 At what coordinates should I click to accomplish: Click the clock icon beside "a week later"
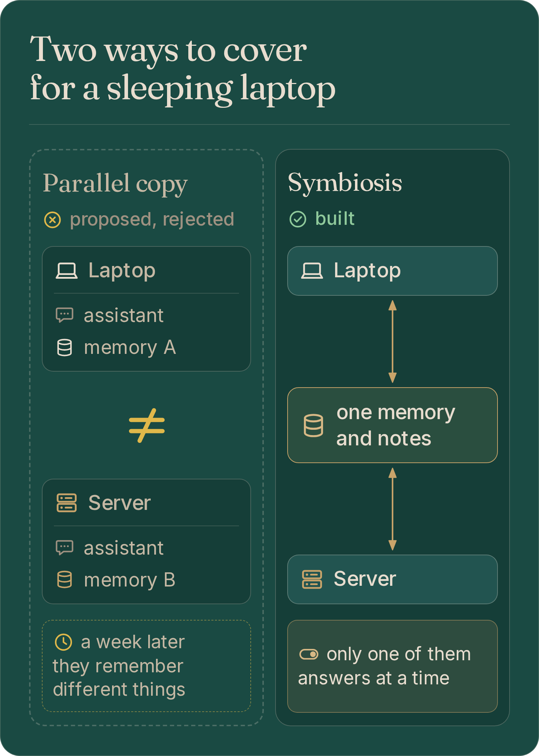coord(64,642)
